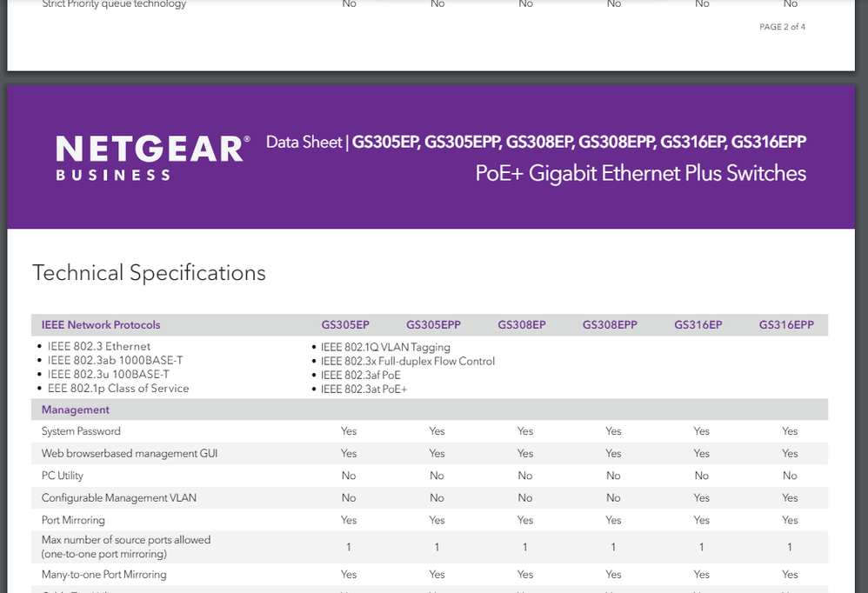Click the 'Port Mirroring' row label

pyautogui.click(x=73, y=520)
